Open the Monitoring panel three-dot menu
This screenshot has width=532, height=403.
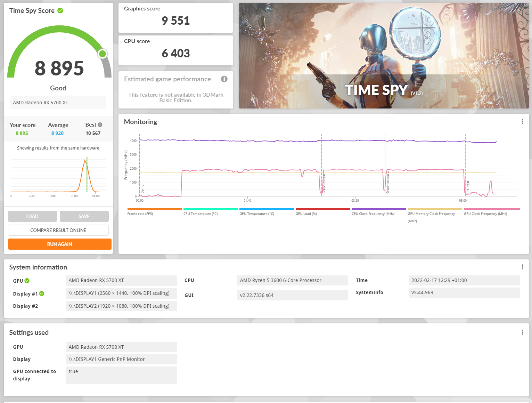(522, 122)
